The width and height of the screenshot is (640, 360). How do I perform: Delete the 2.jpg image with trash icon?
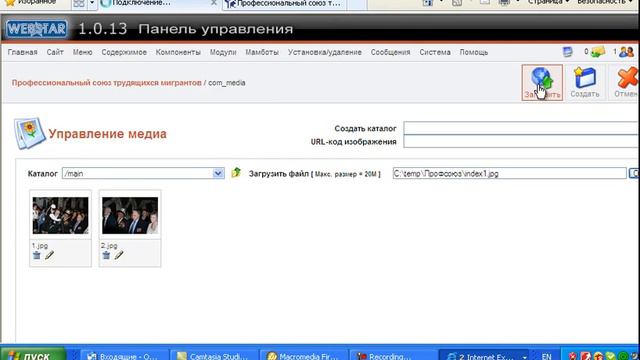coord(106,255)
